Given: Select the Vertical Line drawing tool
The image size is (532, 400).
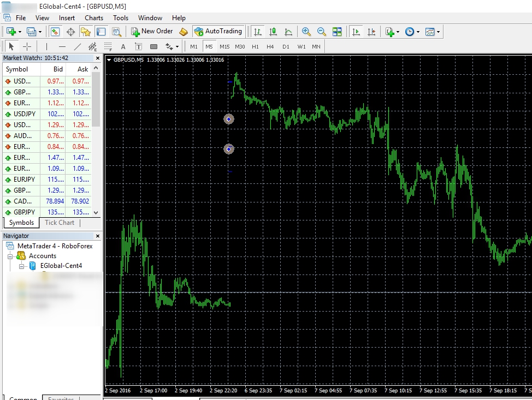Looking at the screenshot, I should pyautogui.click(x=46, y=46).
